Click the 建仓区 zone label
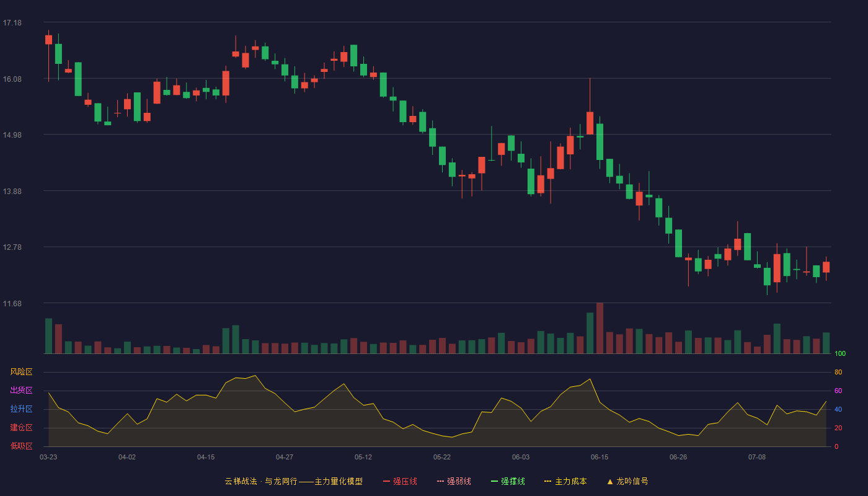This screenshot has width=868, height=496. pos(21,428)
